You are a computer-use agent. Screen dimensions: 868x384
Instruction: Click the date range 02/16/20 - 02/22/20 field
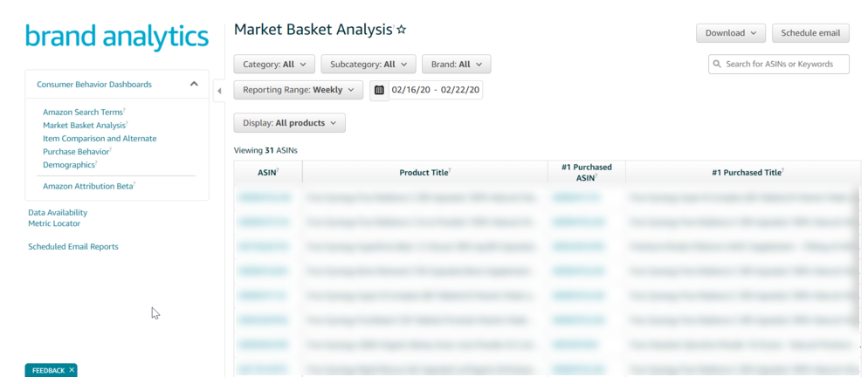pyautogui.click(x=436, y=90)
